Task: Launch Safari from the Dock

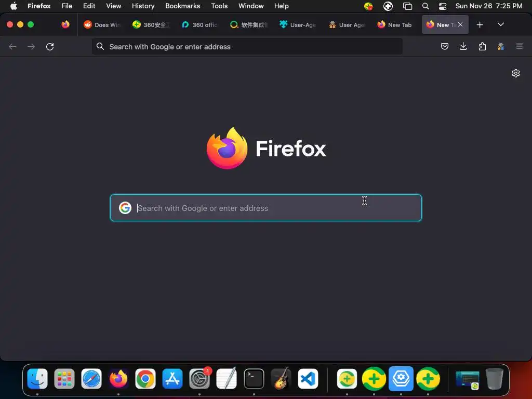Action: point(91,379)
